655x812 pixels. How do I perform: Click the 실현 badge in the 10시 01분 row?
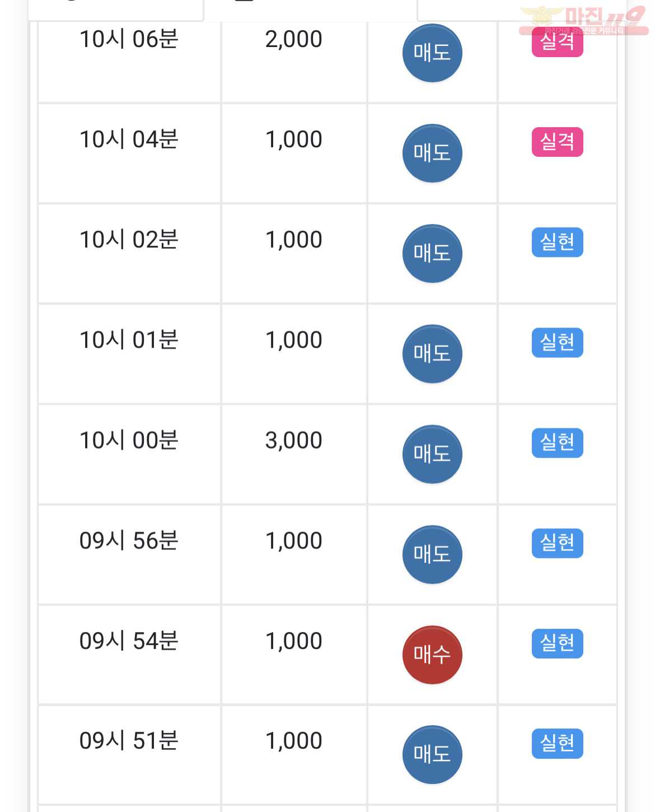[558, 343]
